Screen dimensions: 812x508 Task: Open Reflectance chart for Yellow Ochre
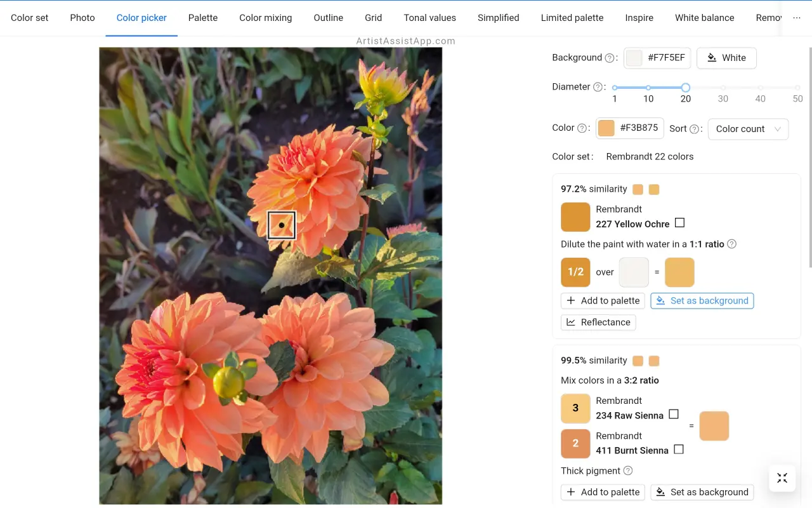pos(598,322)
